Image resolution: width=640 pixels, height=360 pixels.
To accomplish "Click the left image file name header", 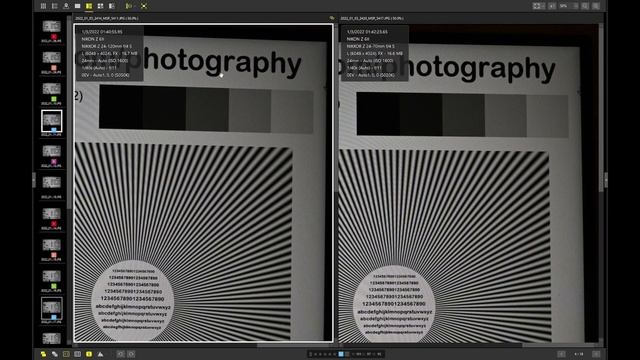I will pos(107,18).
